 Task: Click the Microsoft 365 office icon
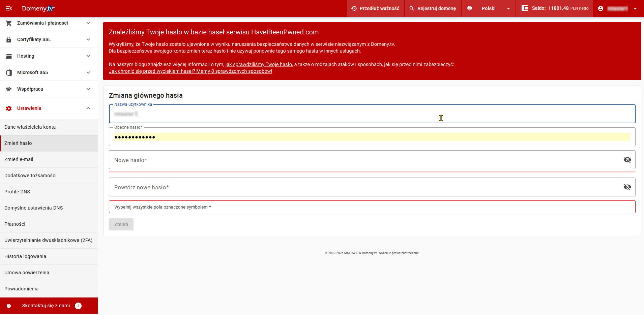9,72
